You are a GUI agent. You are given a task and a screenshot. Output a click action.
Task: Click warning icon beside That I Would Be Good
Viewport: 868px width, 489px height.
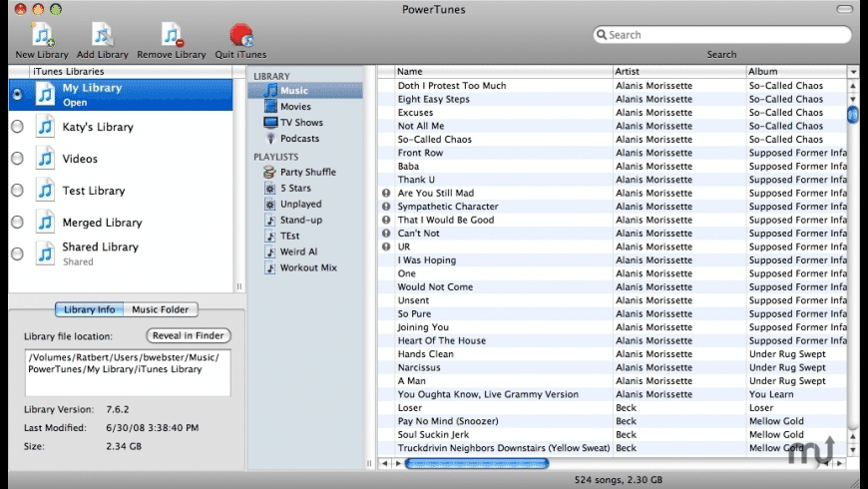(386, 220)
